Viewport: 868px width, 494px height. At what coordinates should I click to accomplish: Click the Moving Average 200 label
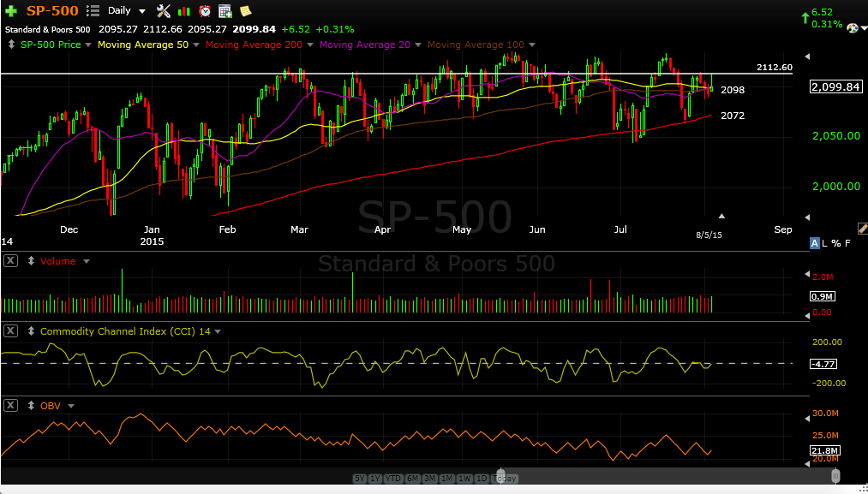[254, 45]
